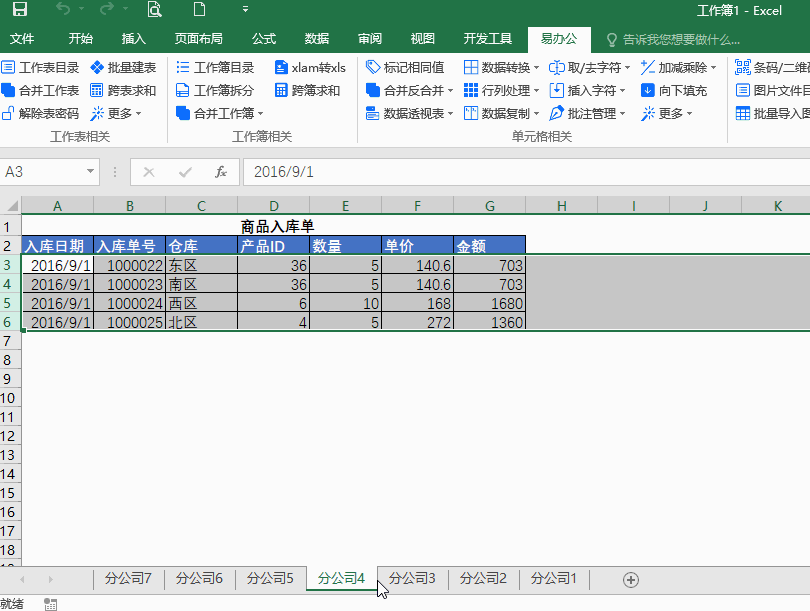Click the 入库单号 header cell
This screenshot has width=810, height=611.
click(130, 246)
